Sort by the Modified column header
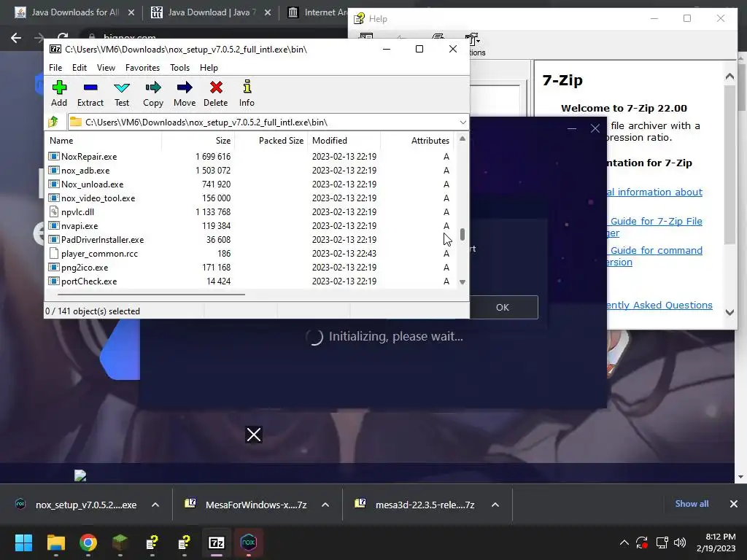747x560 pixels. click(x=344, y=141)
